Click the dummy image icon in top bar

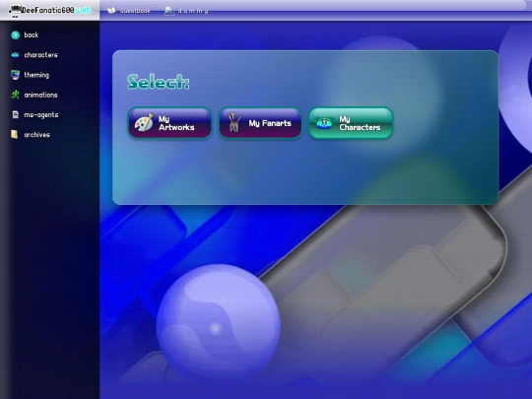(169, 11)
